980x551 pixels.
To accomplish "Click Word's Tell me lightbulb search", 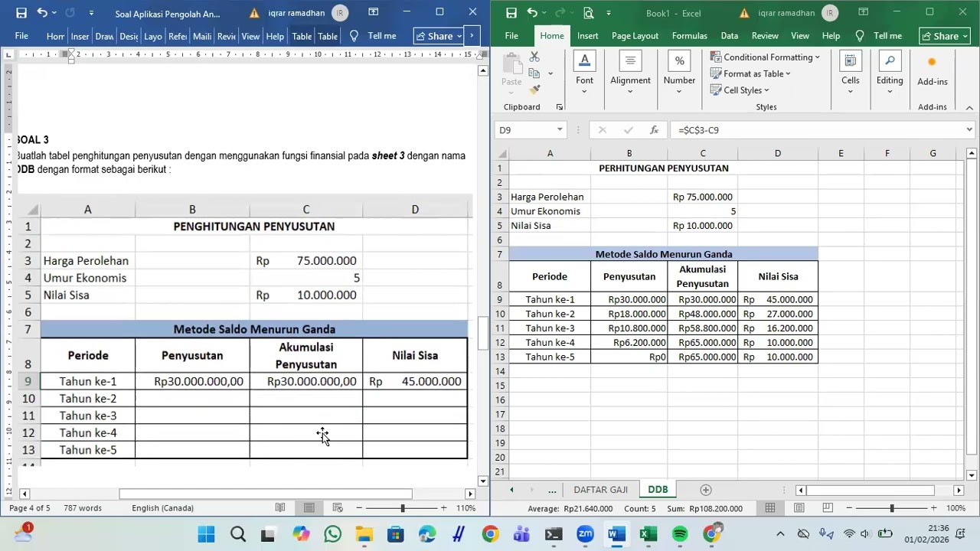I will (354, 36).
